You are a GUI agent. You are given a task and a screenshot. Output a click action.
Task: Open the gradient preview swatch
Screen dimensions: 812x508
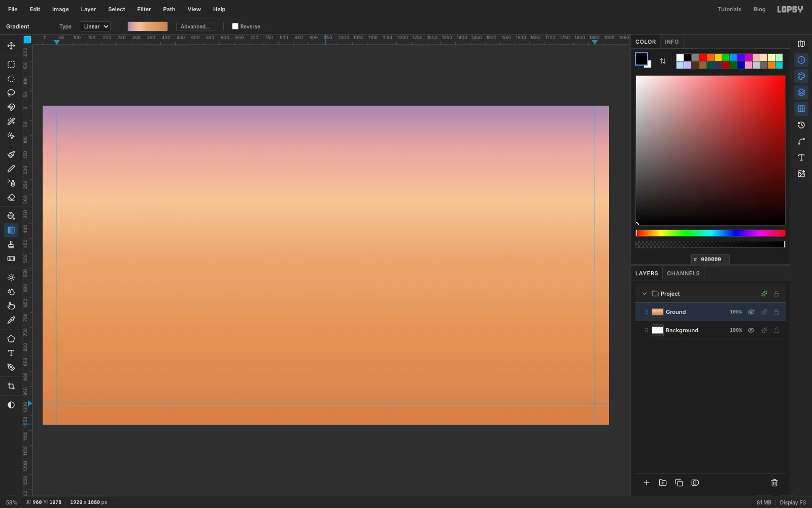(x=148, y=26)
